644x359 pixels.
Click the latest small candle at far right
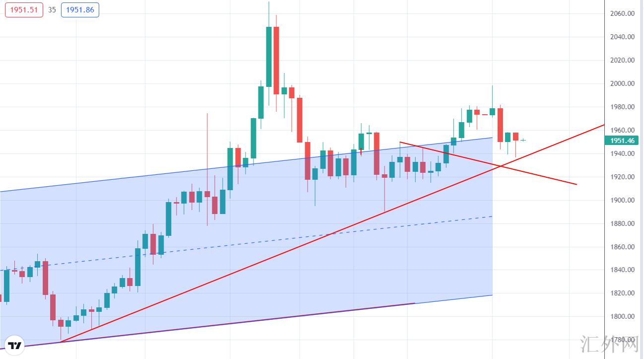[x=523, y=140]
